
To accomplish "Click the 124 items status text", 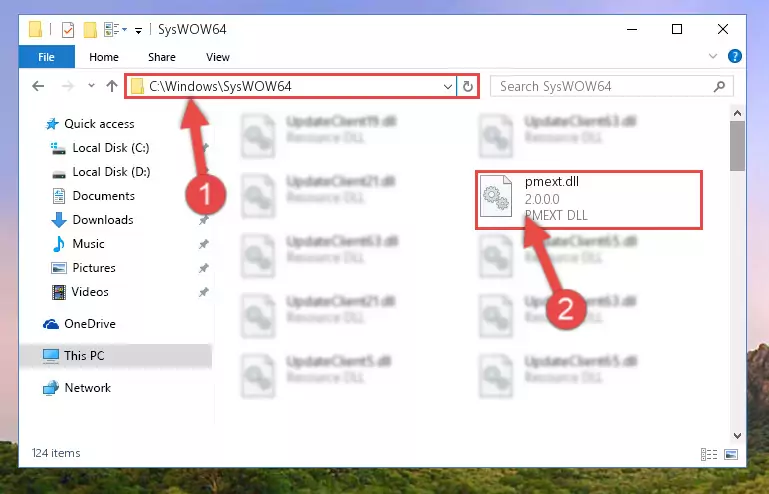I will [56, 453].
